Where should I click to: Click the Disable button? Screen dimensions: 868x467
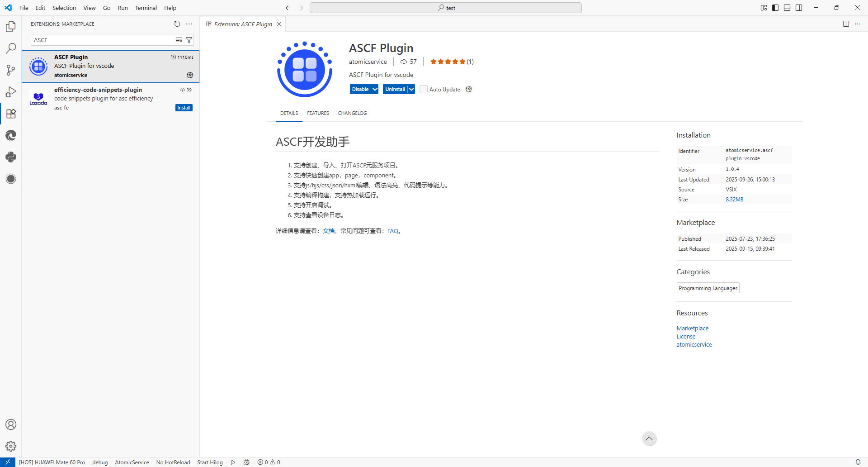pyautogui.click(x=360, y=89)
